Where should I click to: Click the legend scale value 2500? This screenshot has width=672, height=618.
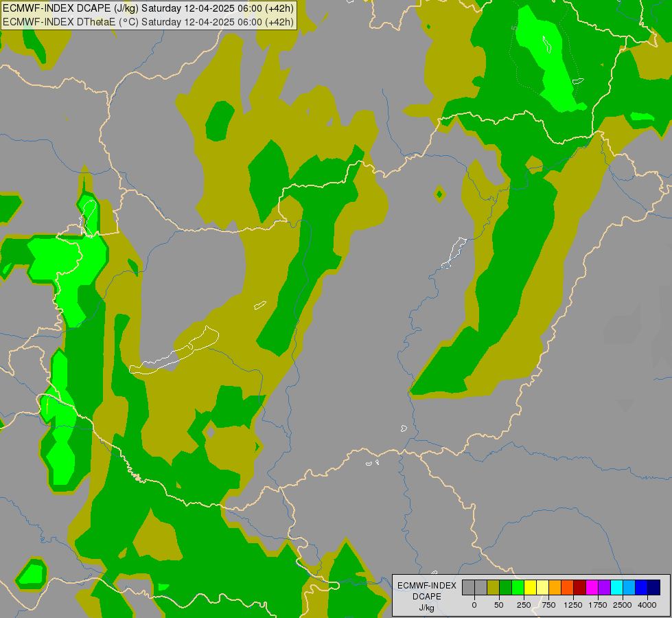click(x=623, y=605)
